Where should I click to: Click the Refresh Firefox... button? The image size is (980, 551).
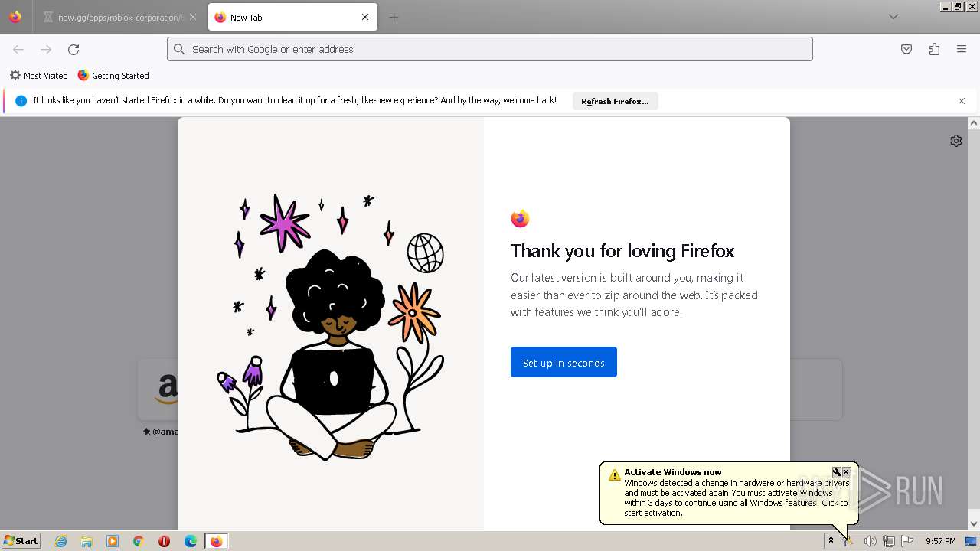pos(615,101)
